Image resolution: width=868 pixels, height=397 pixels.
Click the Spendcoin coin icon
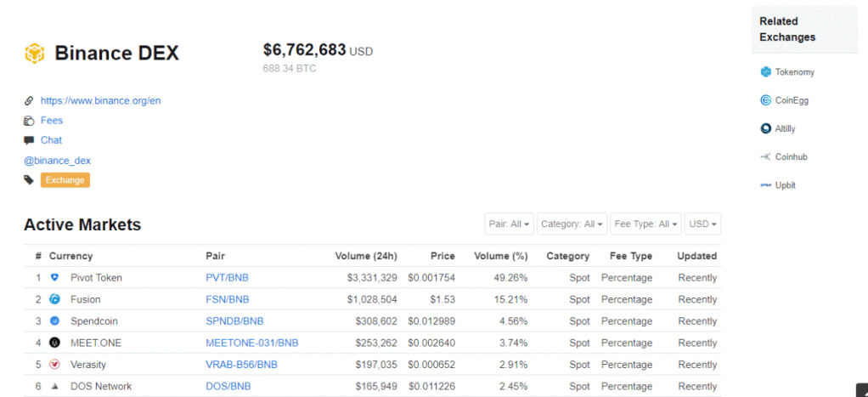pyautogui.click(x=54, y=320)
